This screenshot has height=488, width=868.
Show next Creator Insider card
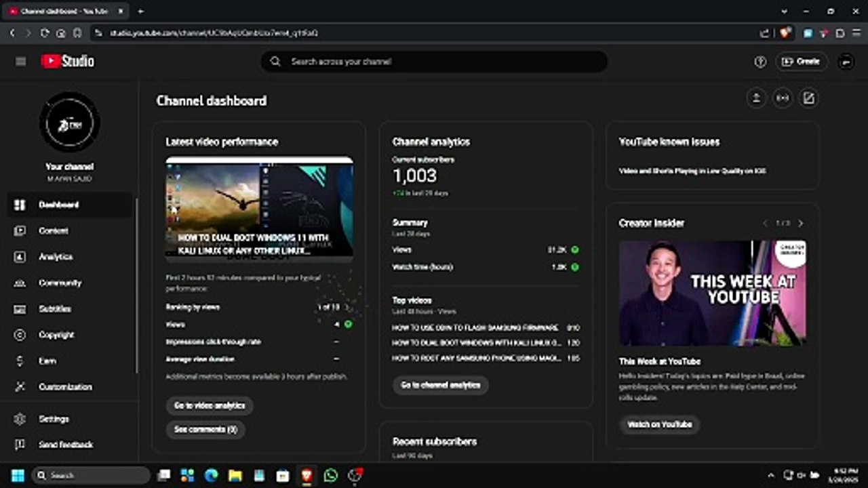tap(801, 223)
